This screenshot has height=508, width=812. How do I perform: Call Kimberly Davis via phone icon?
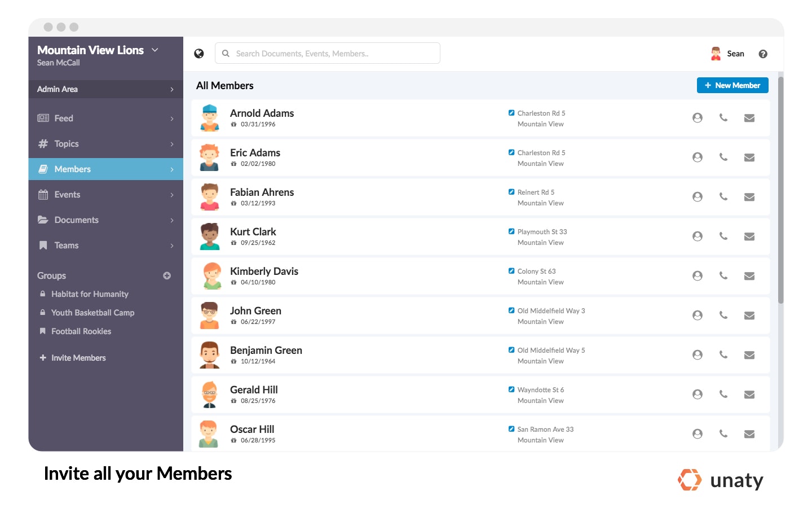pos(723,276)
